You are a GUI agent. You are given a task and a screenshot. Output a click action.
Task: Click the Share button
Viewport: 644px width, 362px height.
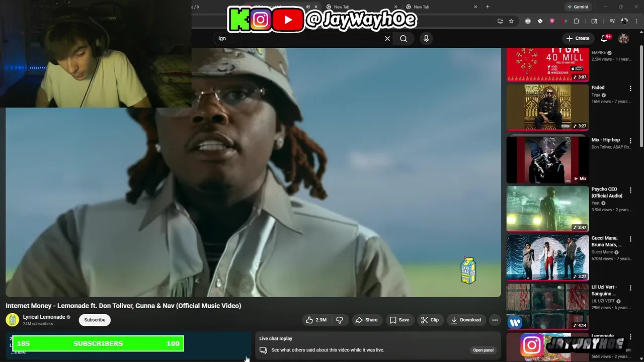click(x=366, y=320)
